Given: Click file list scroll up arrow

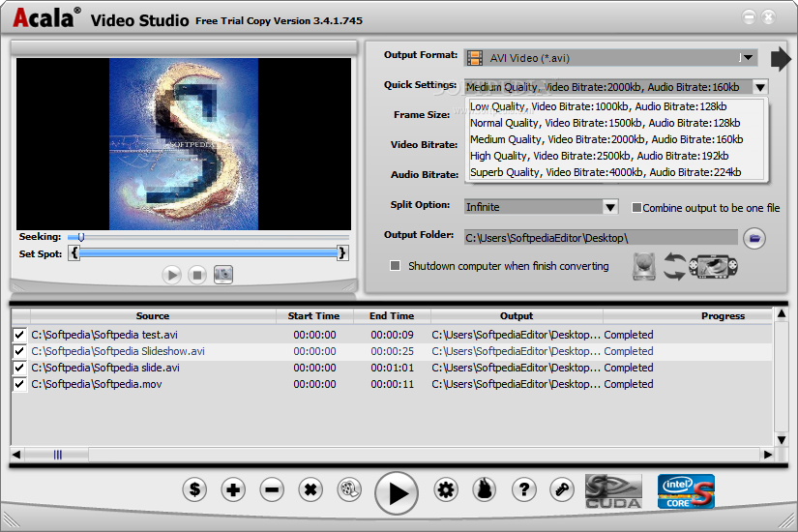Looking at the screenshot, I should 781,314.
